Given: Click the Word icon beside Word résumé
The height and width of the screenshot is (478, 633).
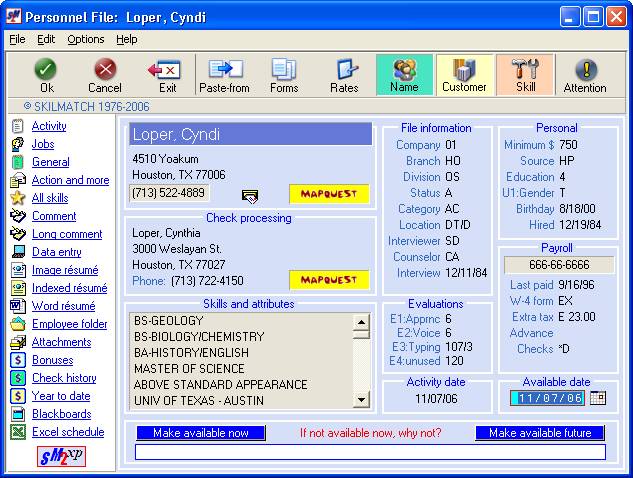Looking at the screenshot, I should click(x=18, y=306).
